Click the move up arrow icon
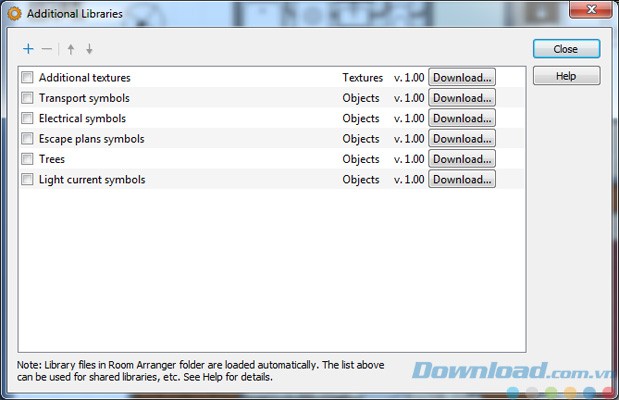Image resolution: width=619 pixels, height=400 pixels. pos(71,49)
